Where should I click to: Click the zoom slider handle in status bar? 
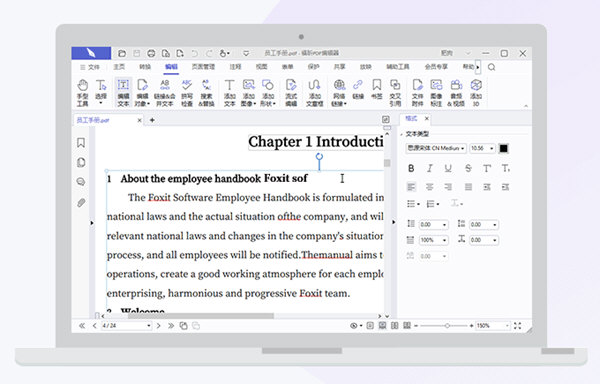(447, 326)
